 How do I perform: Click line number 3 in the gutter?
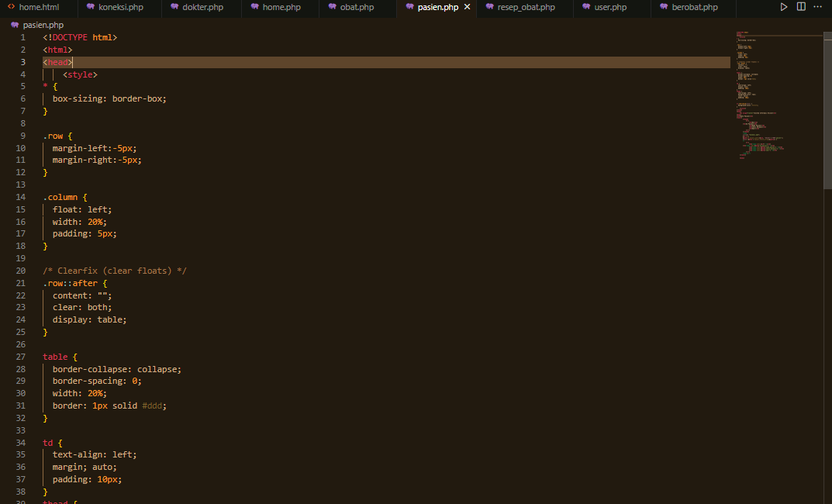(x=22, y=62)
